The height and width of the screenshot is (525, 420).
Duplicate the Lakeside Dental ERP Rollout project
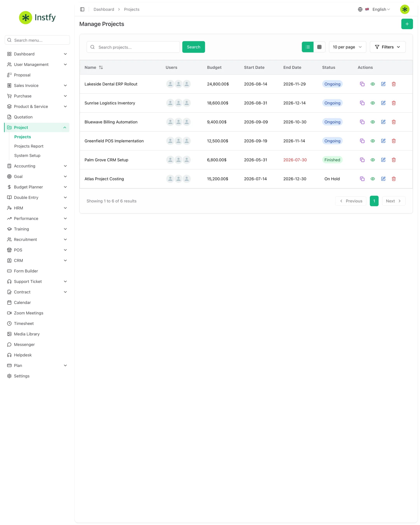click(x=362, y=84)
